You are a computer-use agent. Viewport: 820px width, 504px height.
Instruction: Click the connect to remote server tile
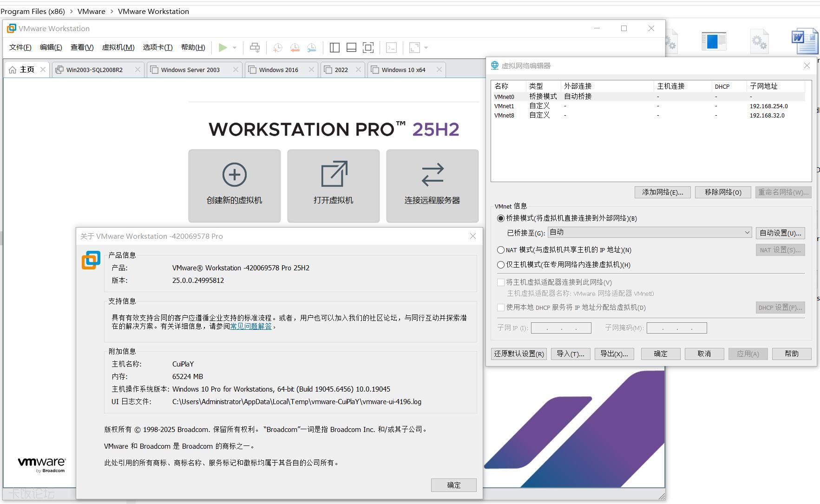coord(432,186)
